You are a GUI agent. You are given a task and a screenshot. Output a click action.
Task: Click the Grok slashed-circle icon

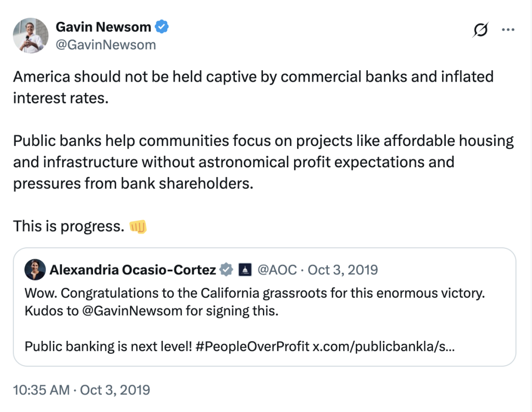[x=480, y=31]
